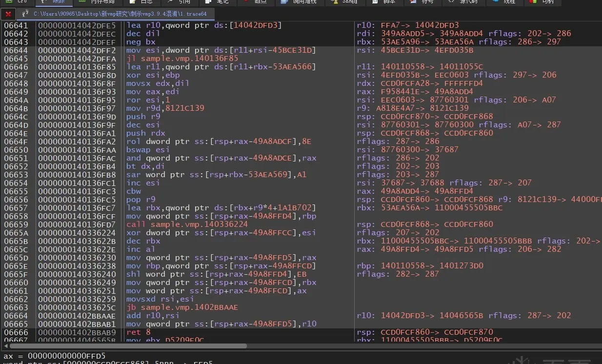The image size is (602, 364).
Task: Select the 'r9: A818E4A7-> 8121C139' register change
Action: click(x=413, y=108)
